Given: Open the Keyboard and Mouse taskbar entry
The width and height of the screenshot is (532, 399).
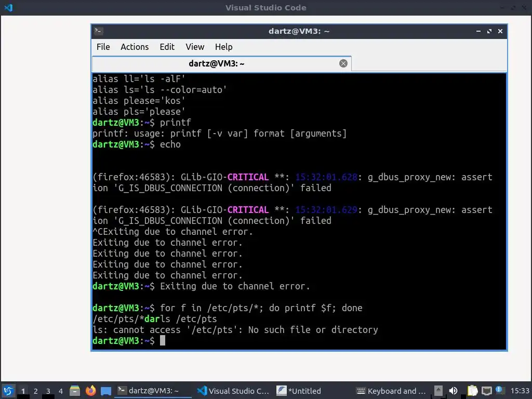Looking at the screenshot, I should (x=391, y=391).
